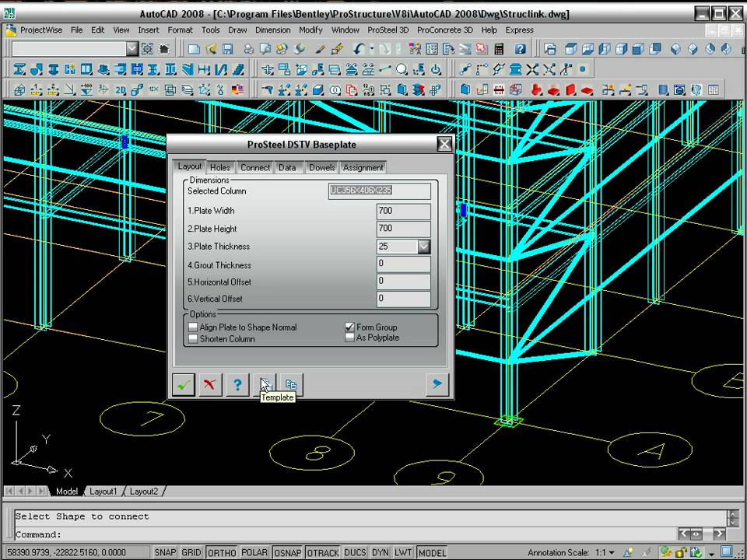The height and width of the screenshot is (560, 747).
Task: Click the Horizontal Offset input field
Action: pos(404,281)
